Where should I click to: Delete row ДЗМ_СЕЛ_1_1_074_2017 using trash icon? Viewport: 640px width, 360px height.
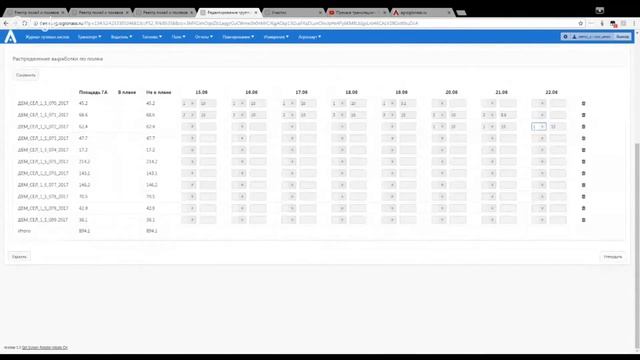click(x=583, y=150)
